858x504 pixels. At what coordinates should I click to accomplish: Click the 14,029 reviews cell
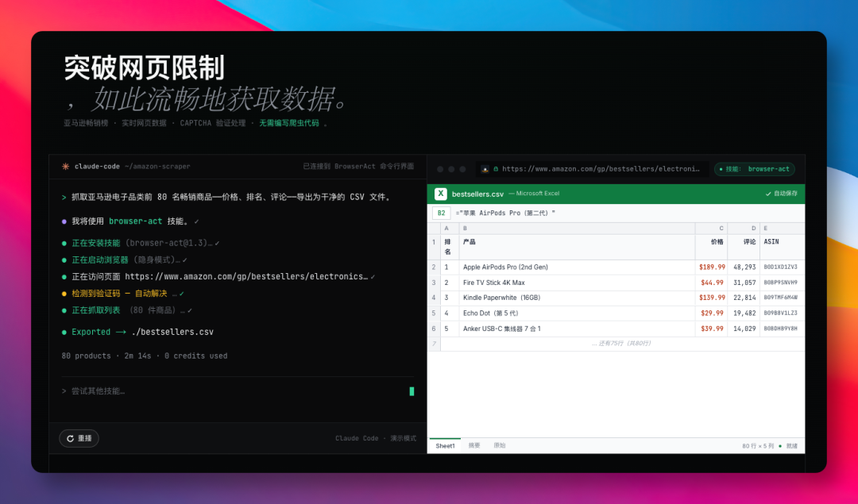click(x=744, y=329)
